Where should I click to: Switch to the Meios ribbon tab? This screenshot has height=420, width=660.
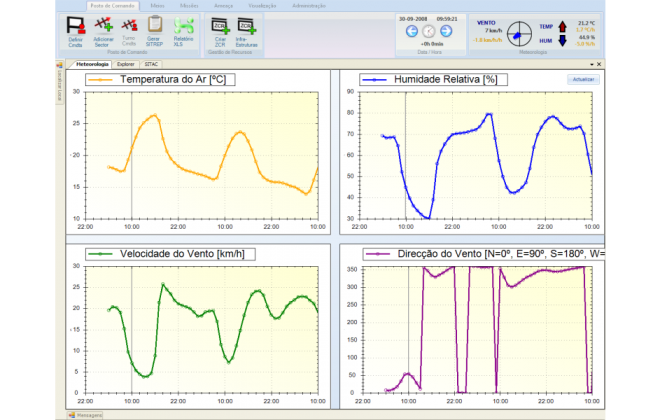(157, 6)
